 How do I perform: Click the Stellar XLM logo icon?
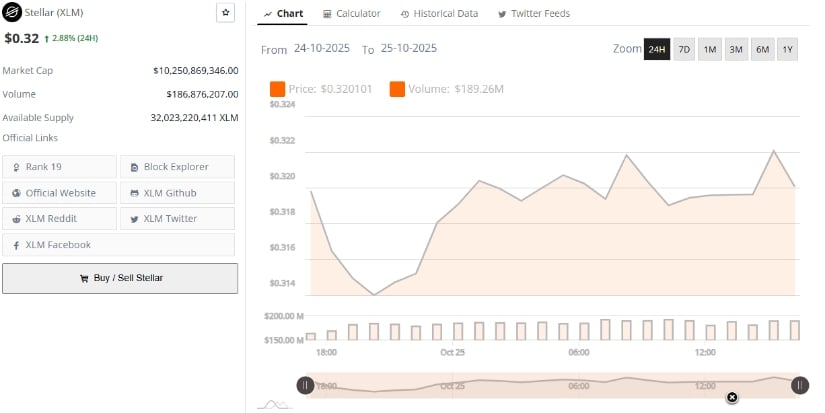pyautogui.click(x=13, y=13)
